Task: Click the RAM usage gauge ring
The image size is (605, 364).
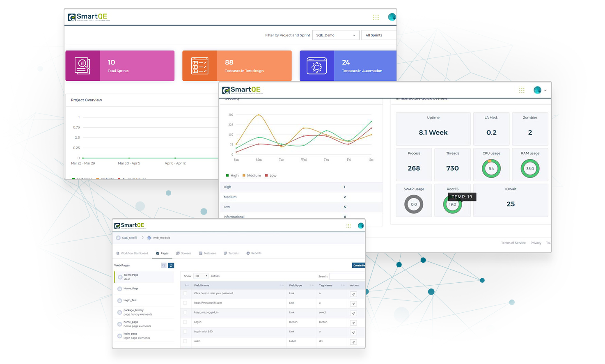Action: click(x=530, y=169)
